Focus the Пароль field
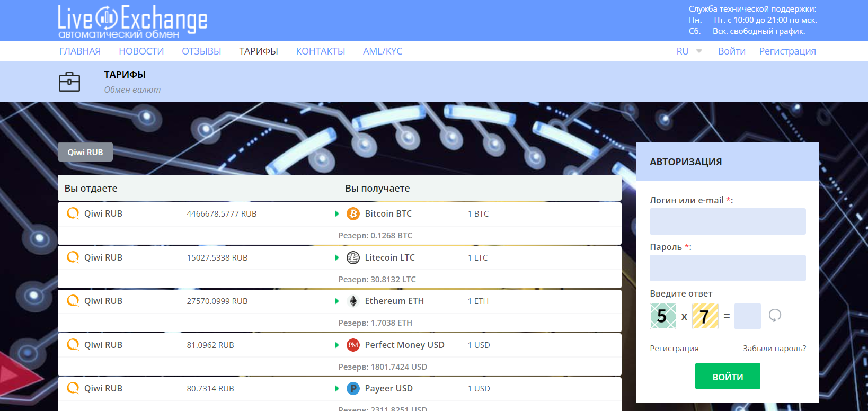Image resolution: width=868 pixels, height=411 pixels. coord(728,268)
